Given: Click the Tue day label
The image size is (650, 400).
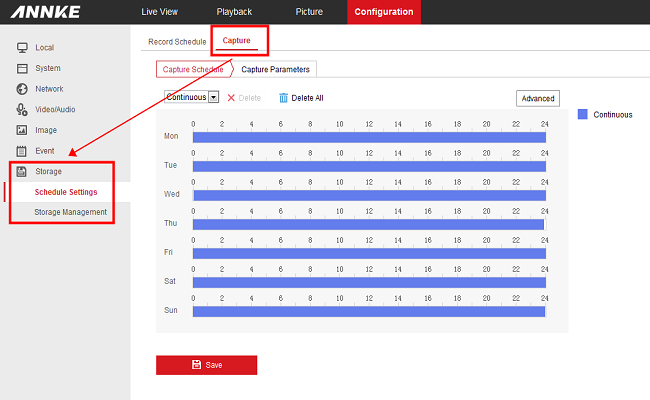Looking at the screenshot, I should click(170, 165).
